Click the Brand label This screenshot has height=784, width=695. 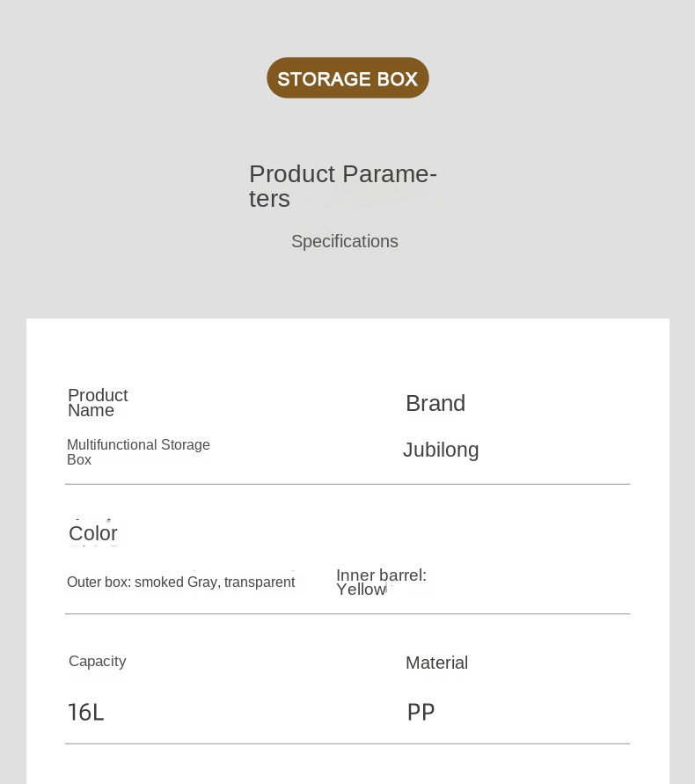435,403
